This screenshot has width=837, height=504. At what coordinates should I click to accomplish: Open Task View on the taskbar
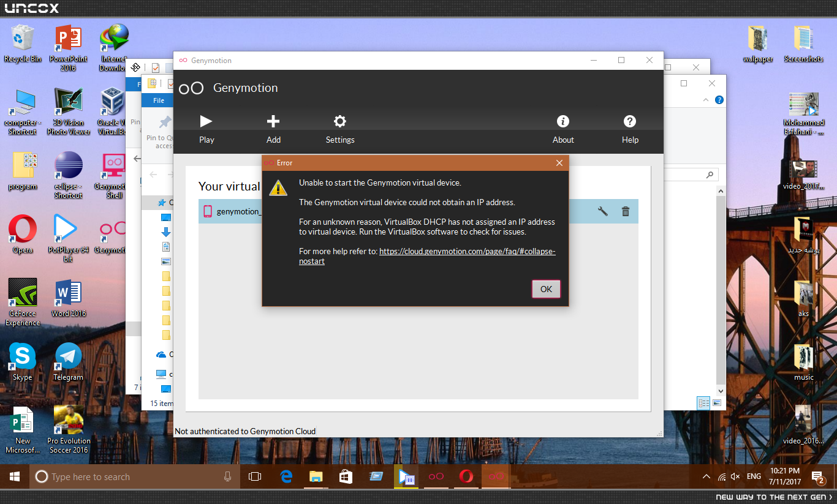(255, 476)
